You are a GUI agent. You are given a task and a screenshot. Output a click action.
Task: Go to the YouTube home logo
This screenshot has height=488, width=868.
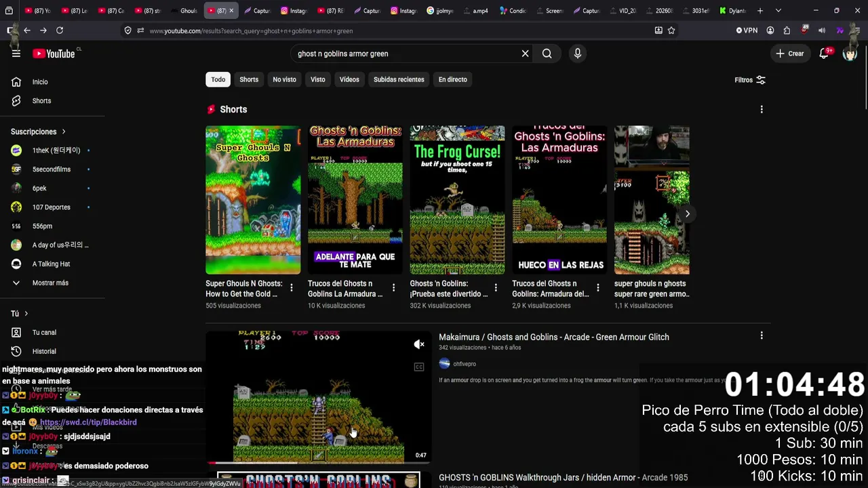(54, 54)
